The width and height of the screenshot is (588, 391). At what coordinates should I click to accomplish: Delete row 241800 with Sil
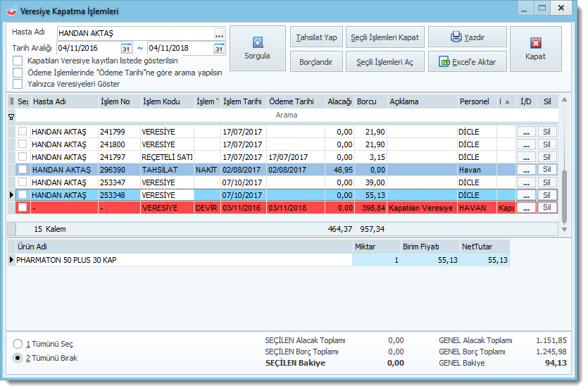[x=547, y=144]
